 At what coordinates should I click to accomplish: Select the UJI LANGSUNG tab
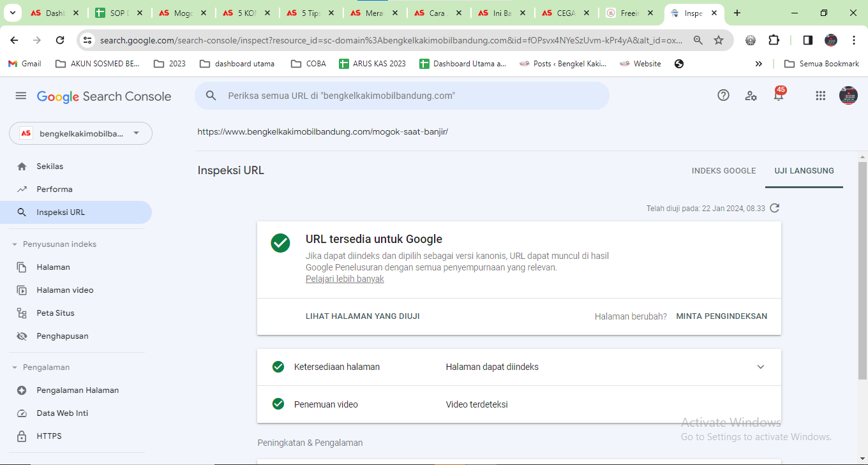pos(804,171)
